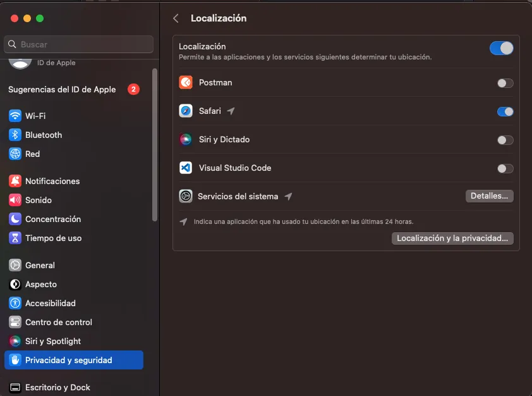Click the Postman app icon
The image size is (532, 396).
186,82
